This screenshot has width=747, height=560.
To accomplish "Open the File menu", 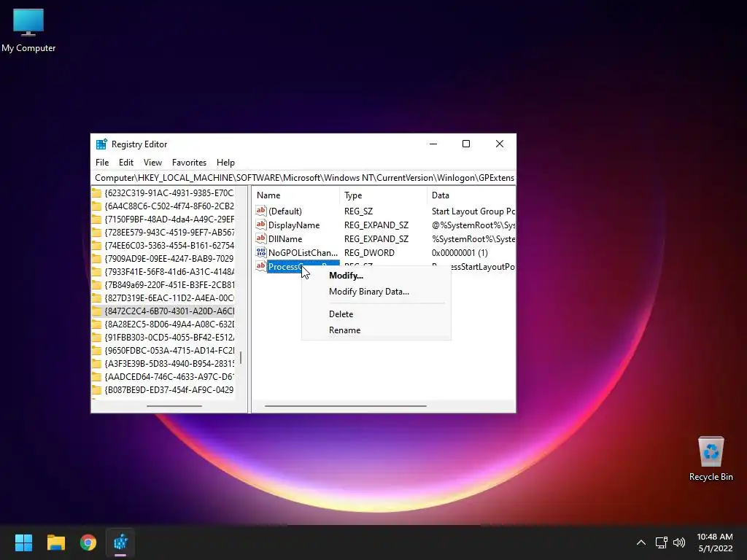I will pos(102,163).
